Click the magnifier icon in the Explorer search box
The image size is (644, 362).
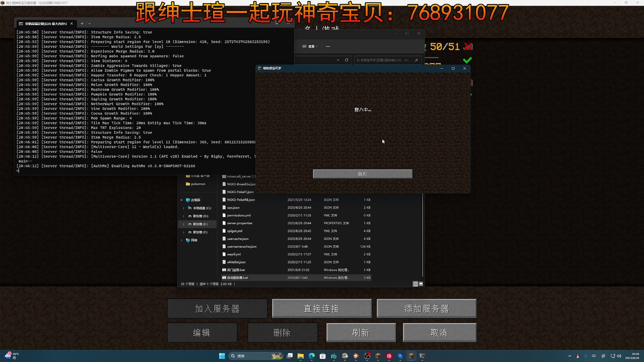coord(416,60)
